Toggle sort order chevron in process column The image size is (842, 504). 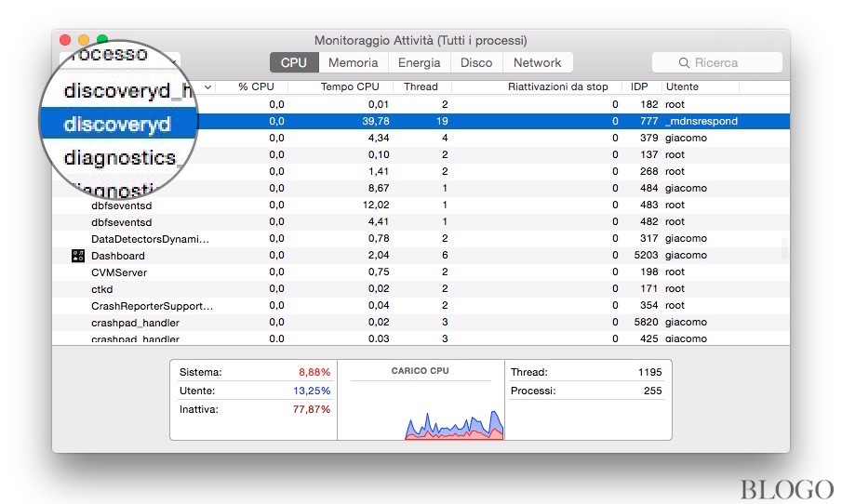click(x=207, y=87)
